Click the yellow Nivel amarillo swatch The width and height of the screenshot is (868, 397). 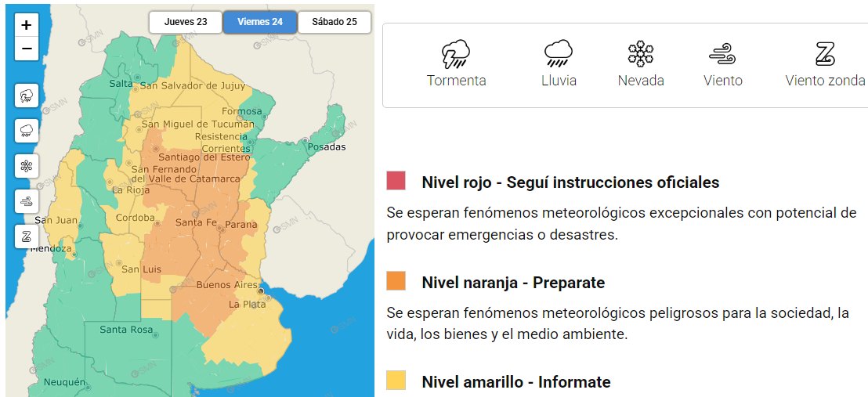pyautogui.click(x=396, y=381)
